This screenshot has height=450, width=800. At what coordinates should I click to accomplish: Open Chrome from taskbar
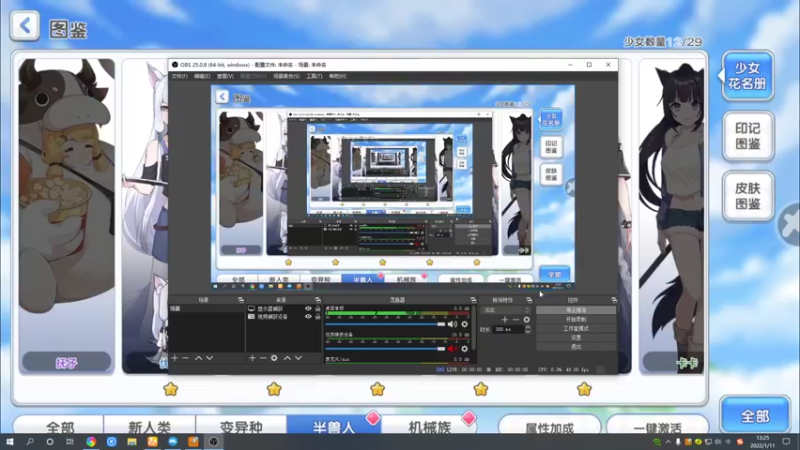[x=91, y=442]
